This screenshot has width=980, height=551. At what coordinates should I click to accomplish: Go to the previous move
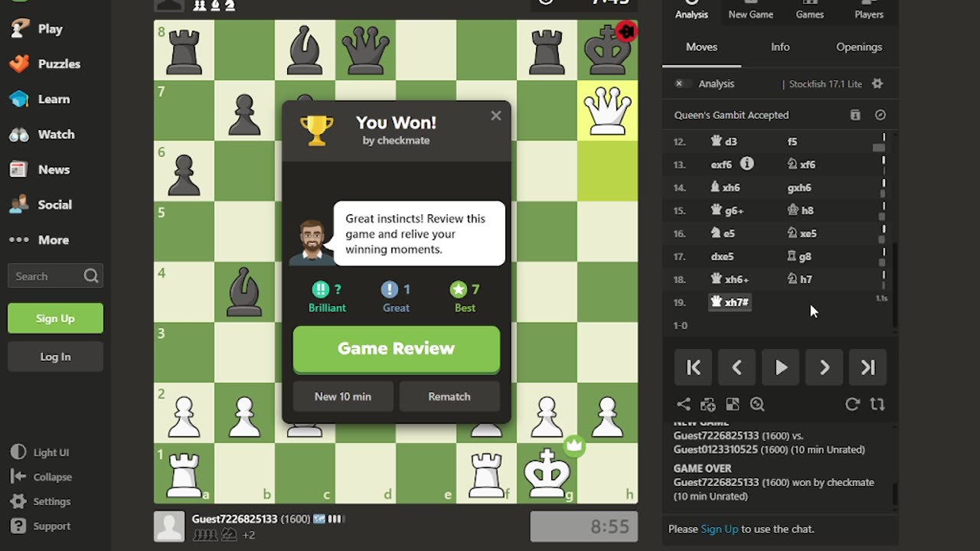[737, 368]
